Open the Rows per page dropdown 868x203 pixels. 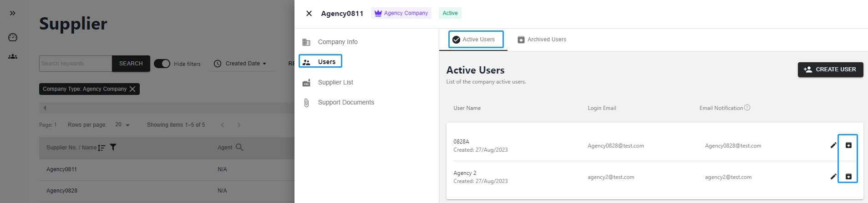click(x=122, y=125)
